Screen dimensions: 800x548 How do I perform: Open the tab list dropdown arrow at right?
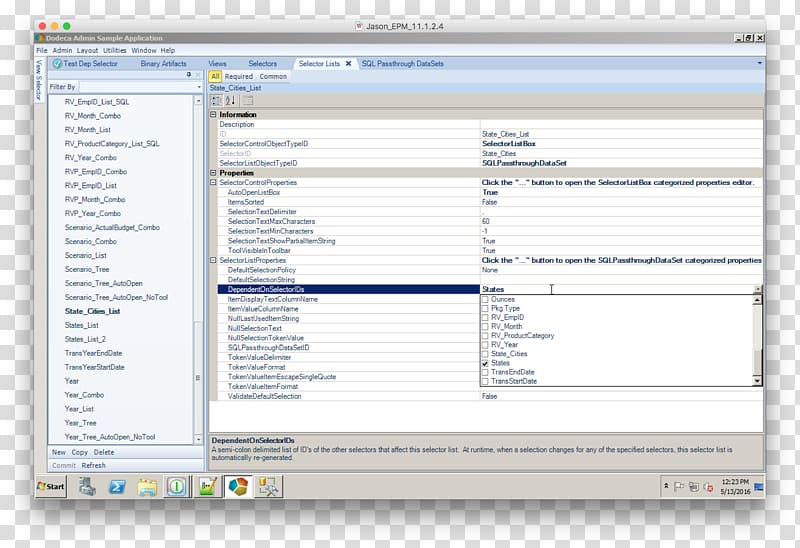coord(760,63)
